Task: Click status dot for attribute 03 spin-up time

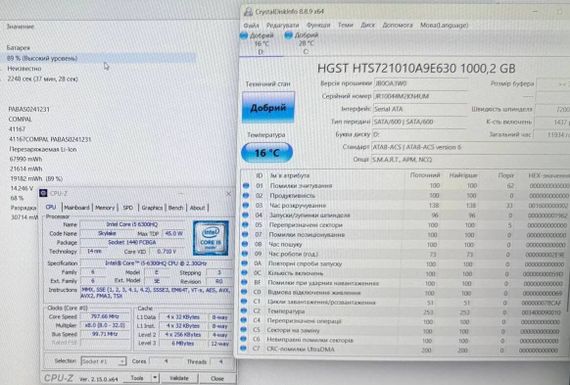Action: [246, 205]
